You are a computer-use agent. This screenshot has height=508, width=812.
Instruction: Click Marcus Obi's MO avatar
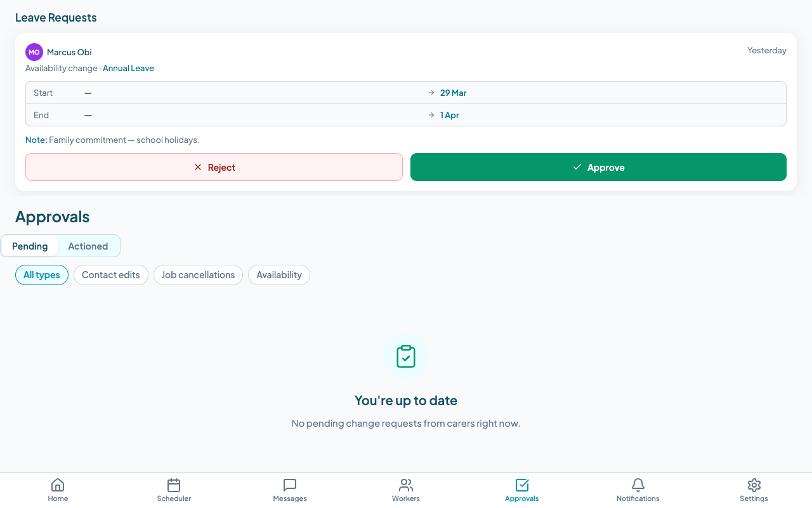(34, 51)
